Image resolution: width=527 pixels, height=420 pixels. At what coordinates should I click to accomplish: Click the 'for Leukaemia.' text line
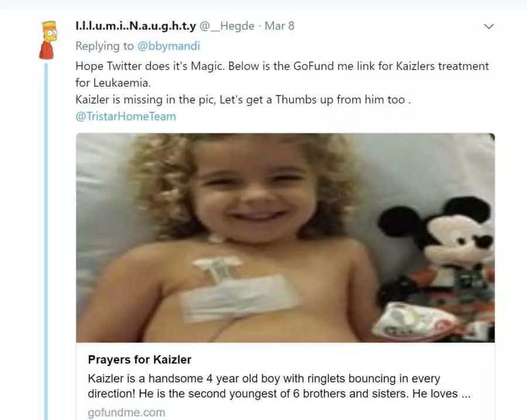coord(113,83)
